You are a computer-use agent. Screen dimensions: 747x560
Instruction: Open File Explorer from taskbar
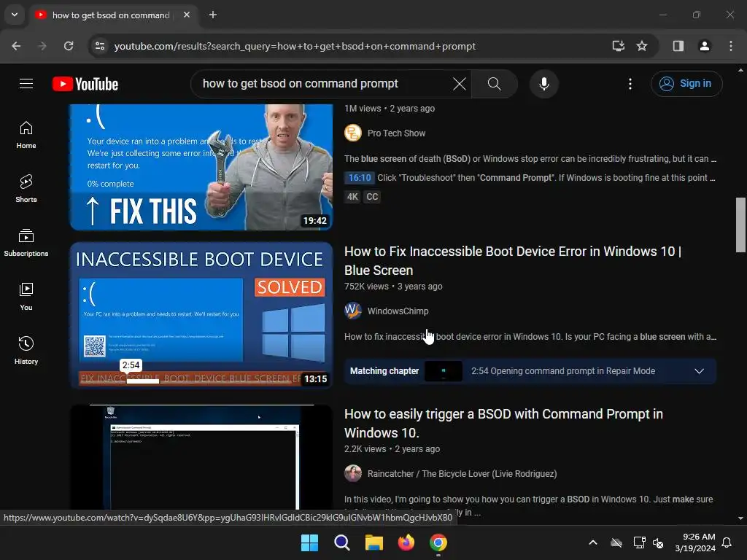pyautogui.click(x=374, y=542)
